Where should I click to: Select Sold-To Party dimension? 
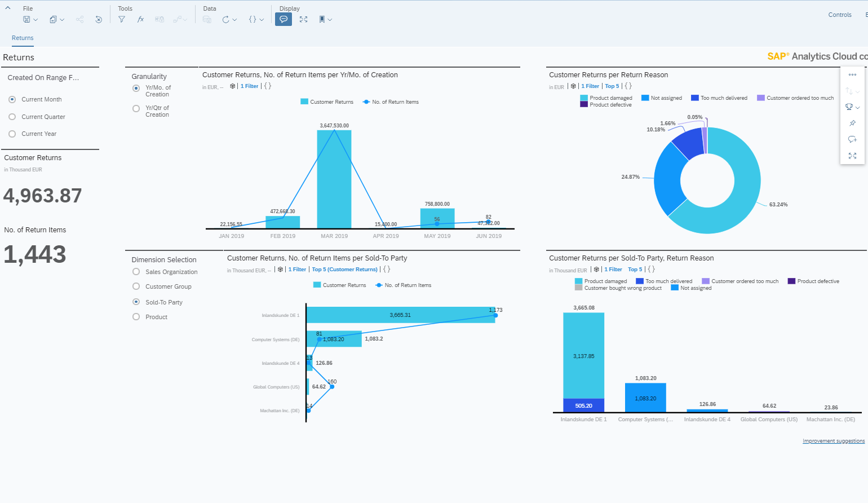[x=136, y=302]
